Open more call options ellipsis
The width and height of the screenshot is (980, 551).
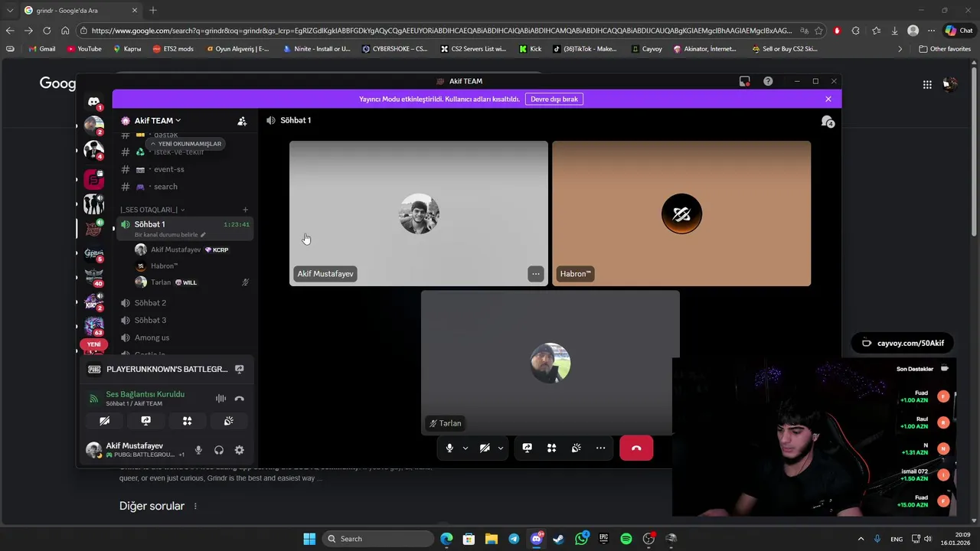(600, 448)
